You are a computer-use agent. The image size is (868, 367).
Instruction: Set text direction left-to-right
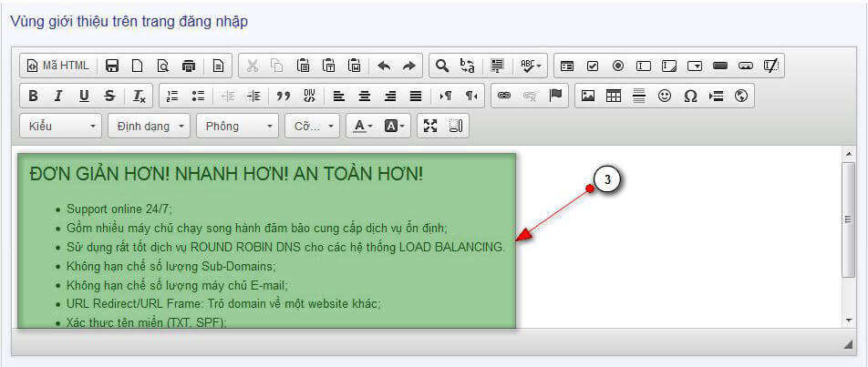point(446,97)
